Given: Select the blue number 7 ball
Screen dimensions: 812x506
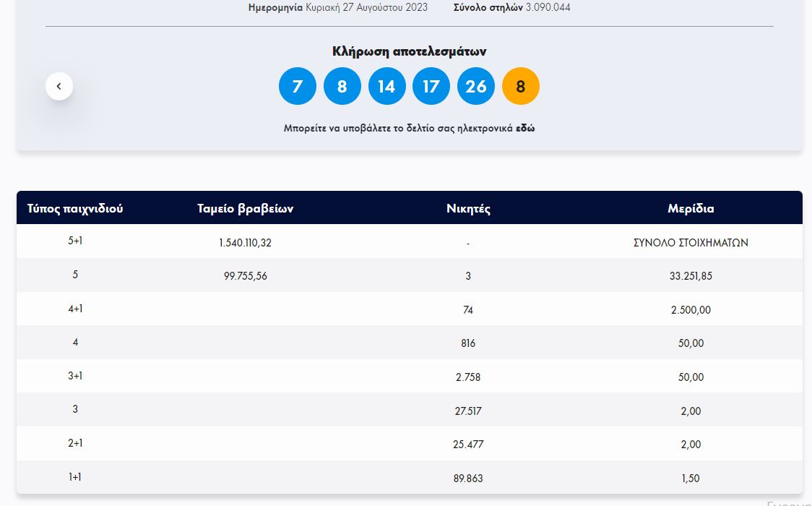Looking at the screenshot, I should click(298, 86).
